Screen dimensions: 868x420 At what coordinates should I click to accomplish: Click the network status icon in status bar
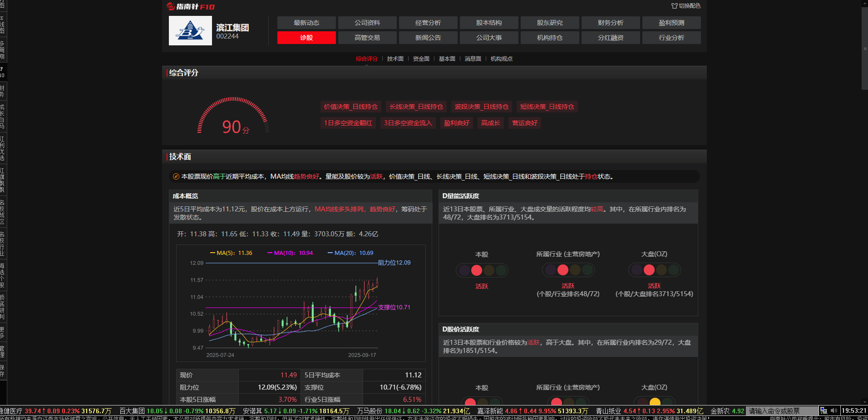click(x=824, y=410)
